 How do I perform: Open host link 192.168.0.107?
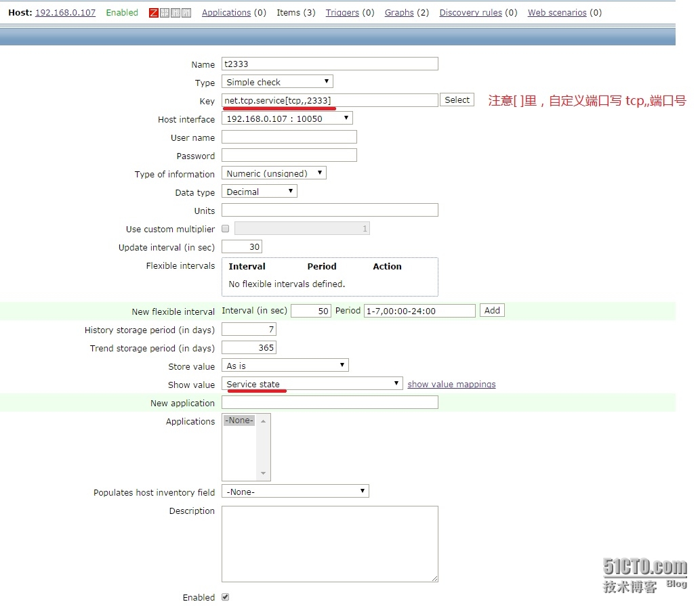point(65,12)
